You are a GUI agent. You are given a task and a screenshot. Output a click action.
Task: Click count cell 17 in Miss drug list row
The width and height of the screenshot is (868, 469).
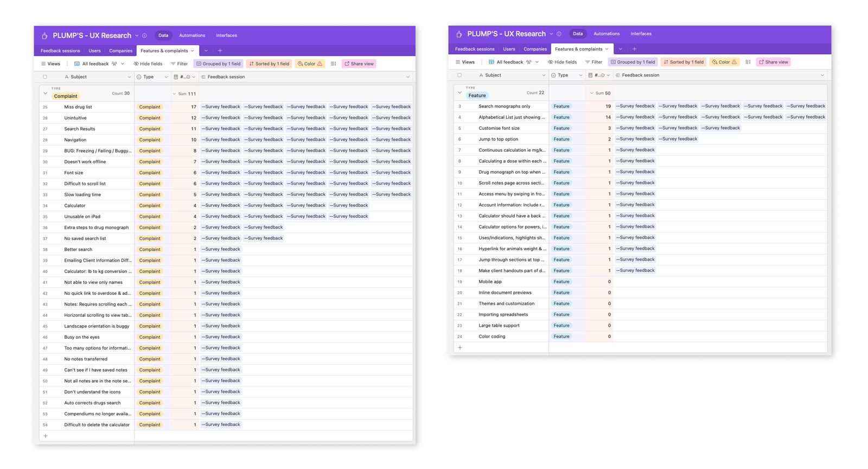(185, 107)
